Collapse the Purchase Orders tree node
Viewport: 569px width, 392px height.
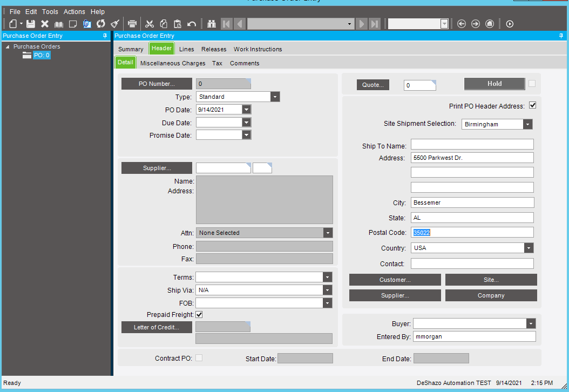point(7,47)
